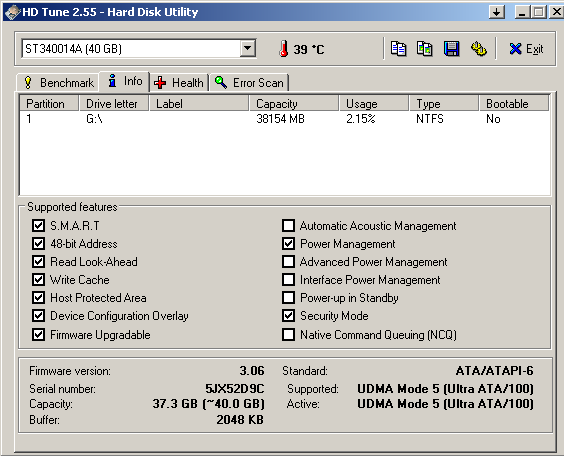Toggle the Firmware Upgradable checkbox

tap(38, 334)
